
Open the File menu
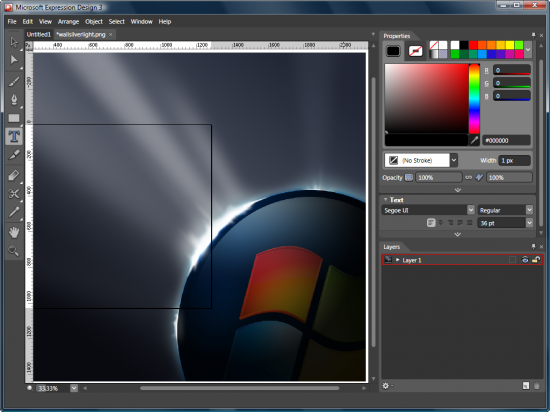coord(12,21)
